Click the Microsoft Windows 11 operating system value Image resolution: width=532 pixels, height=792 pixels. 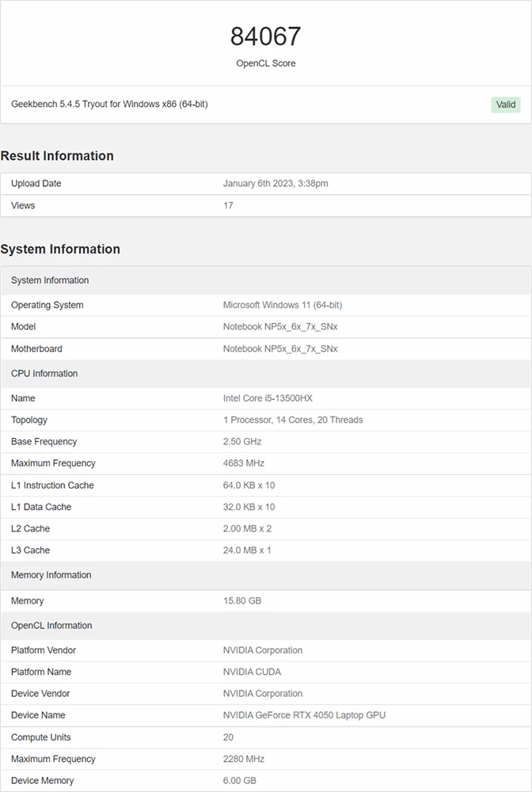click(283, 305)
